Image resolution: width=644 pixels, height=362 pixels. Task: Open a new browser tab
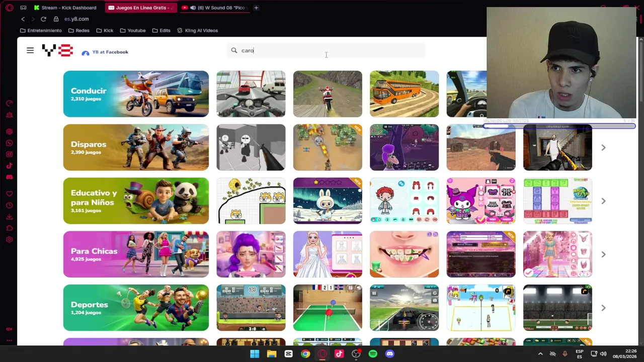coord(256,8)
